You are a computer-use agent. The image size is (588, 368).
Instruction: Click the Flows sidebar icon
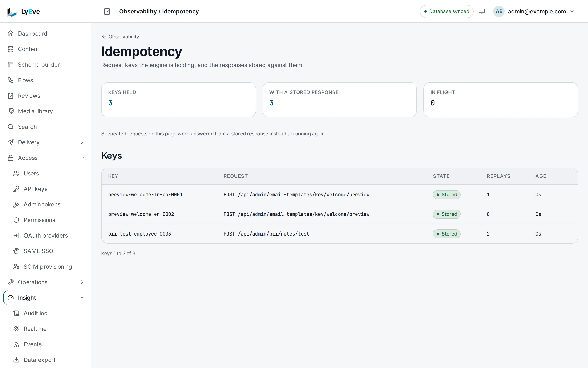11,80
